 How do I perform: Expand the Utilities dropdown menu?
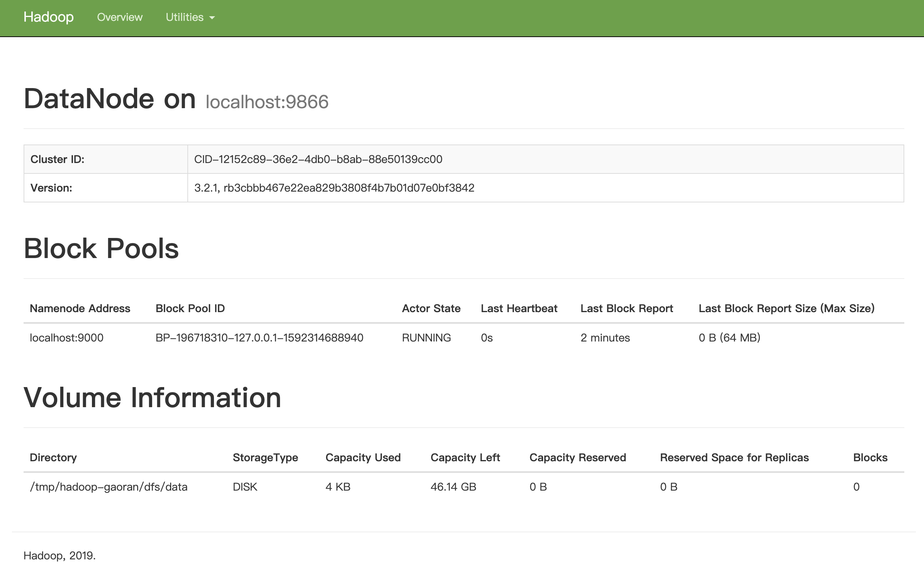coord(185,17)
